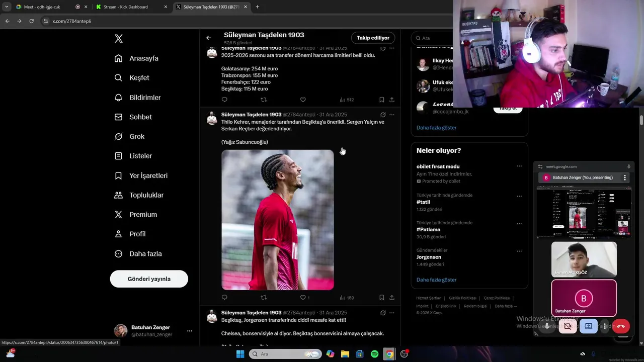Reply to the harcama limitleri tweet

pos(224,100)
